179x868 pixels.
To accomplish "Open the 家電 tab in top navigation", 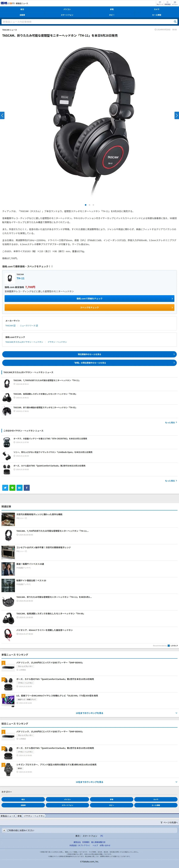I will (x=112, y=9).
